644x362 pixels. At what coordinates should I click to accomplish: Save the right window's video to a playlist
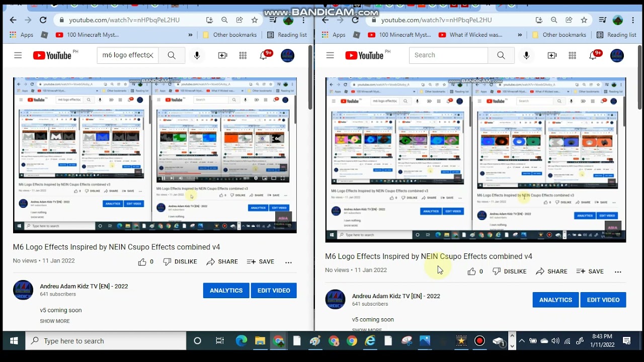click(x=590, y=271)
